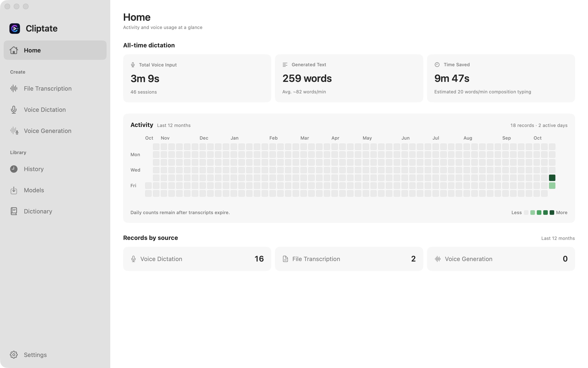Click 'Daily counts remain after transcripts expire.' note
588x368 pixels.
point(180,213)
